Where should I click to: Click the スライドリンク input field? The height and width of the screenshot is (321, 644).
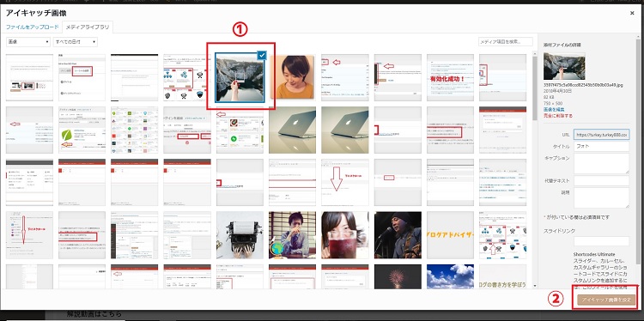click(601, 241)
